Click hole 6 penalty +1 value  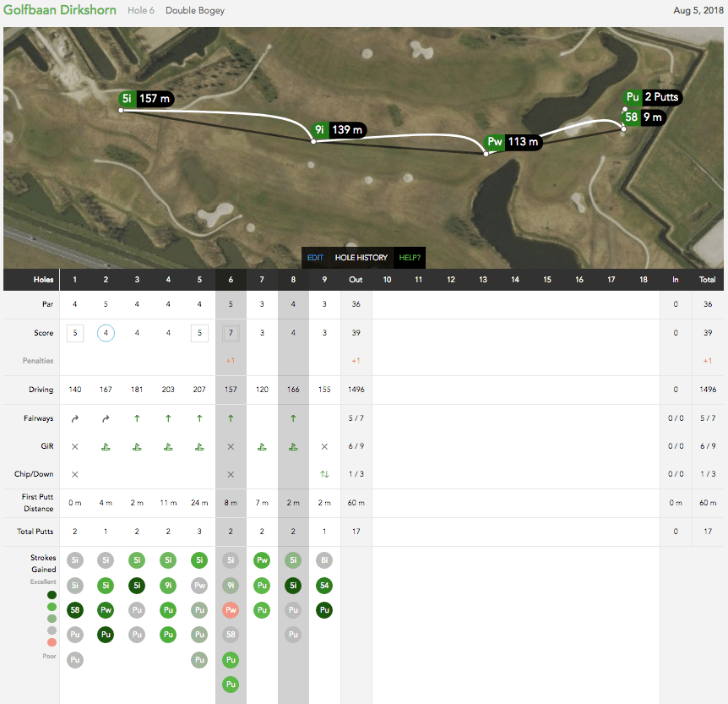pyautogui.click(x=231, y=361)
